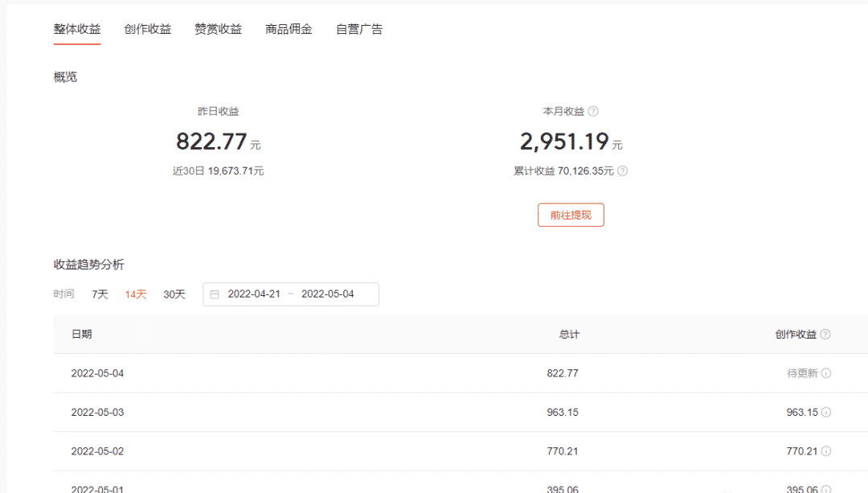Image resolution: width=868 pixels, height=493 pixels.
Task: Click the 近30日 19,673.71元 text
Action: (218, 171)
